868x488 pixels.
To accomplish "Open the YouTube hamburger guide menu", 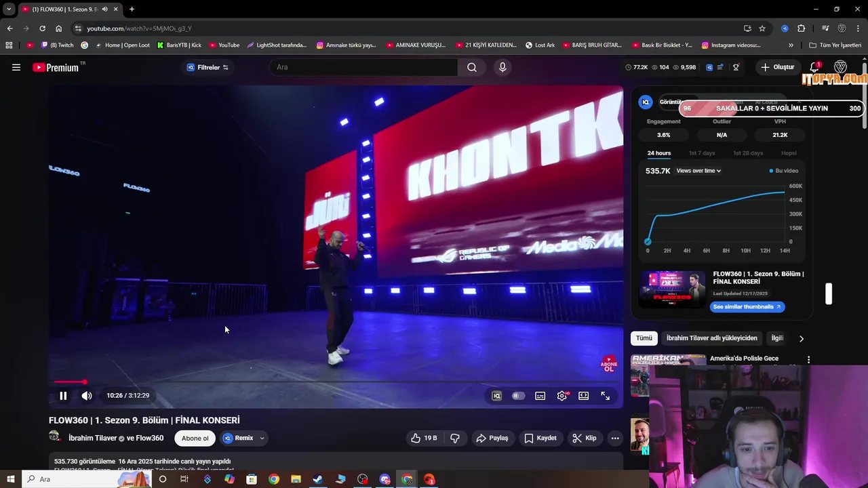I will click(x=16, y=67).
